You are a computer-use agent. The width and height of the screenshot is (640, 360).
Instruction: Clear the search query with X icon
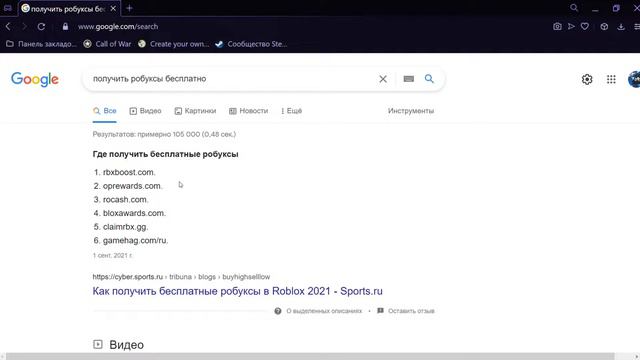tap(383, 79)
